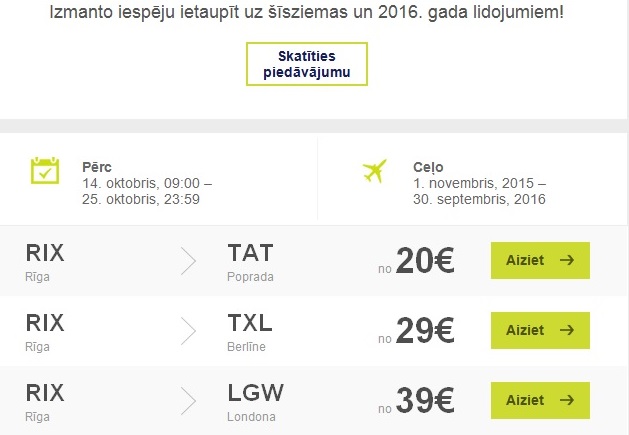The width and height of the screenshot is (629, 435).
Task: Click the chevron arrow toward TXL
Action: click(x=188, y=331)
